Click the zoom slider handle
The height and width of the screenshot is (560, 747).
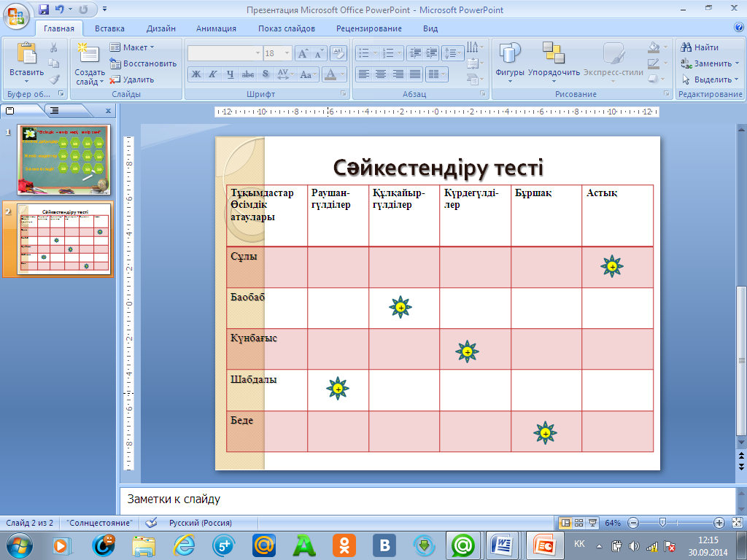662,523
